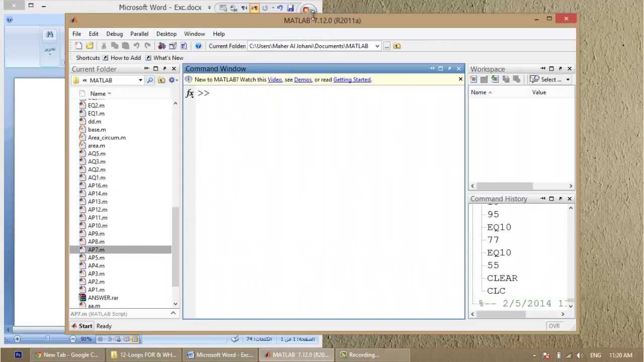Open the Debug menu
This screenshot has width=644, height=362.
[x=114, y=34]
